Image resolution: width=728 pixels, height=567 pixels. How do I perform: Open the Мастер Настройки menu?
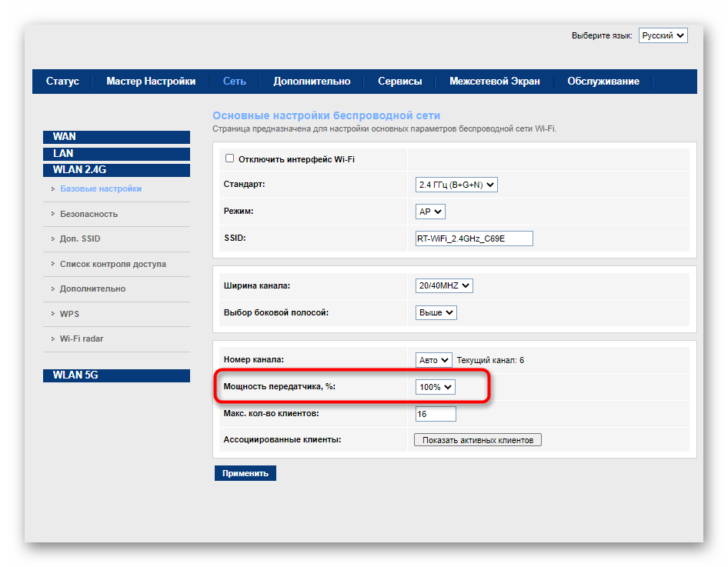[151, 82]
